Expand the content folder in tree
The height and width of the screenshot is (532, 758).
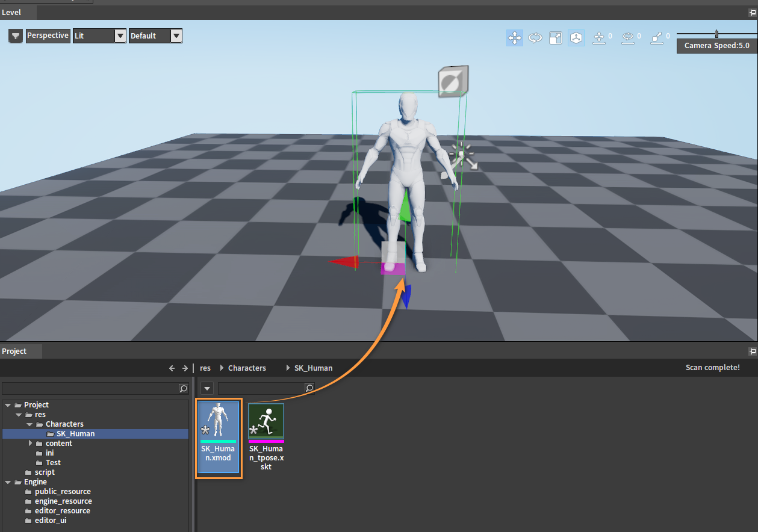pyautogui.click(x=31, y=444)
